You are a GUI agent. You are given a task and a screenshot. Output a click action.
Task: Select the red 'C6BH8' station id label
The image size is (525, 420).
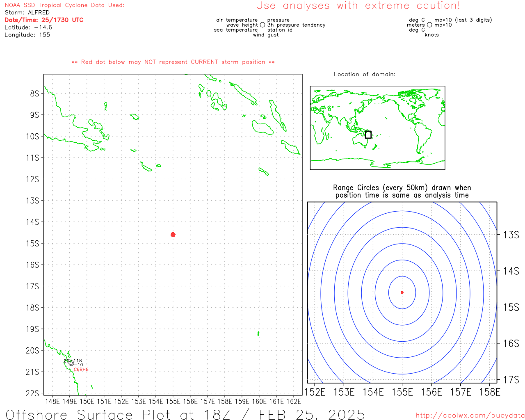click(81, 370)
